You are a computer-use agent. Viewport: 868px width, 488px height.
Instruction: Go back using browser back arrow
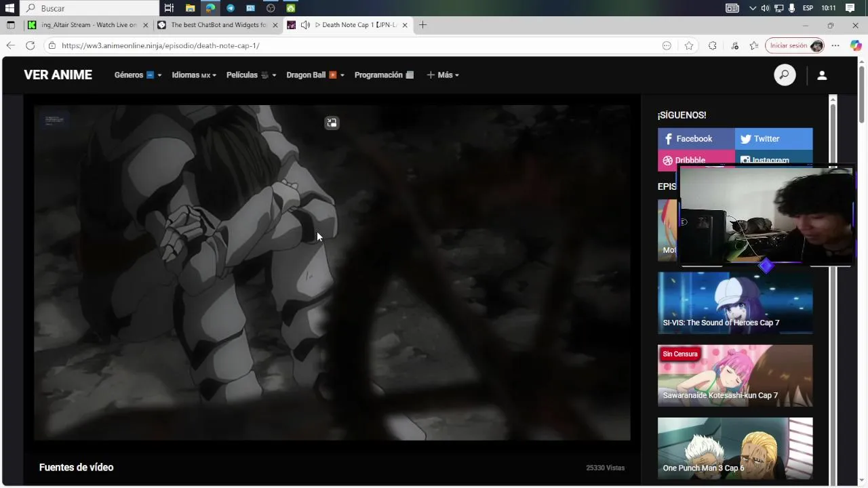point(10,45)
